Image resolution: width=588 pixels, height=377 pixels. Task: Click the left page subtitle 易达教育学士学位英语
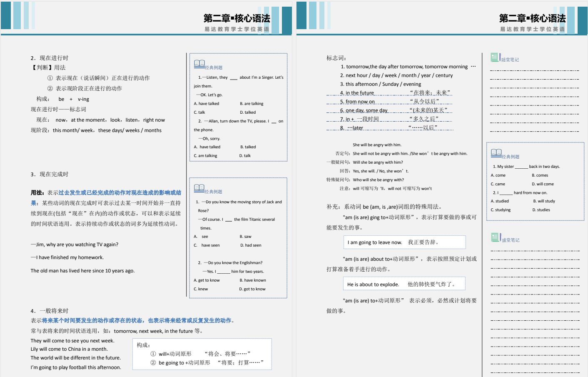[x=237, y=29]
